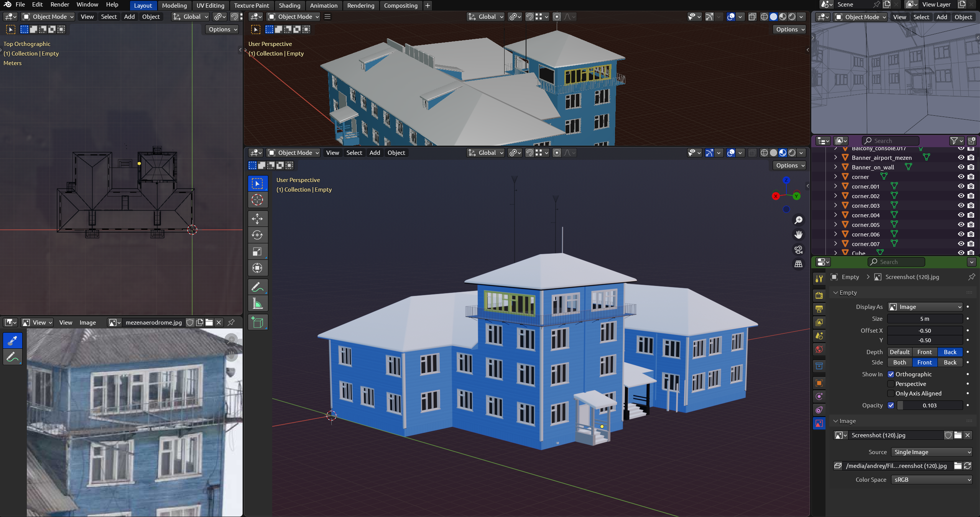This screenshot has width=980, height=517.
Task: Set the Side option to Both
Action: (899, 362)
